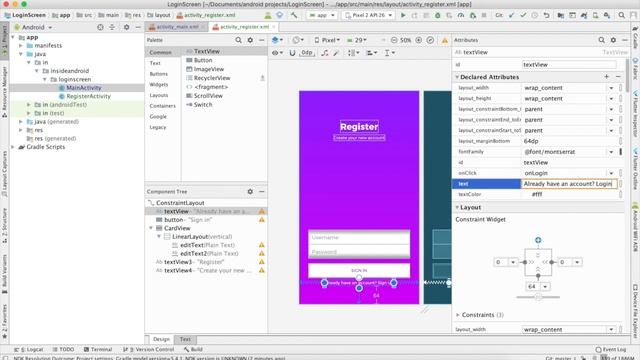640x360 pixels.
Task: Toggle autoconnect magnet icon
Action: [x=292, y=53]
